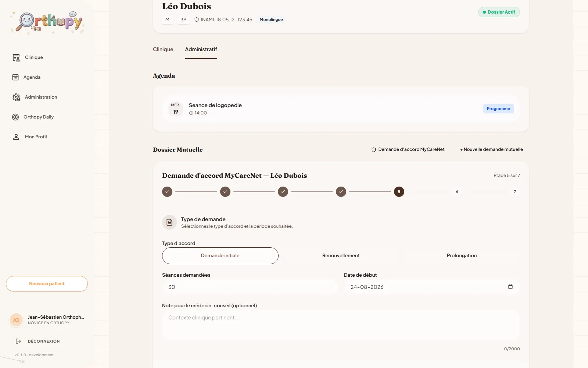The height and width of the screenshot is (368, 588).
Task: Select the Administratif tab
Action: coord(201,49)
